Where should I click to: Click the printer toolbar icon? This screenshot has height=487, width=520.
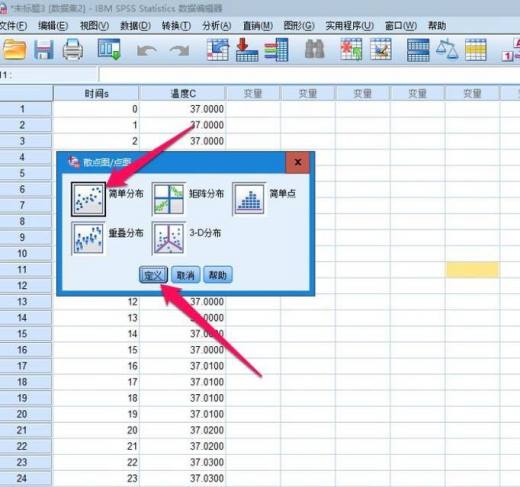73,50
